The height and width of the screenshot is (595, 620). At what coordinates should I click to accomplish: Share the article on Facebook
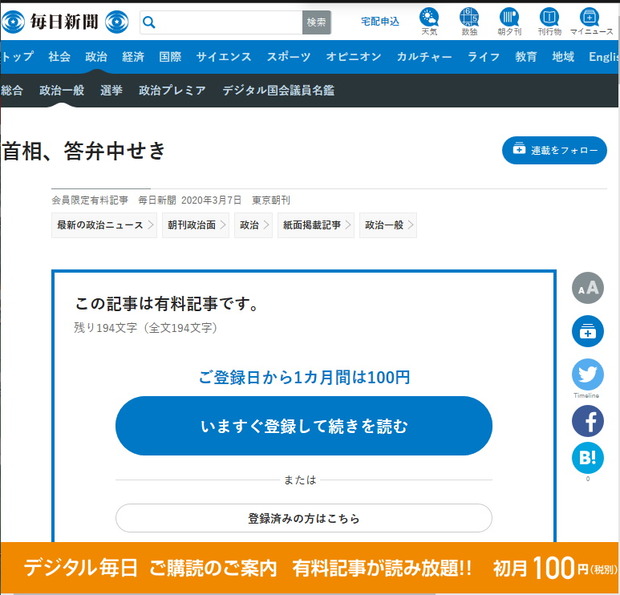pos(588,421)
